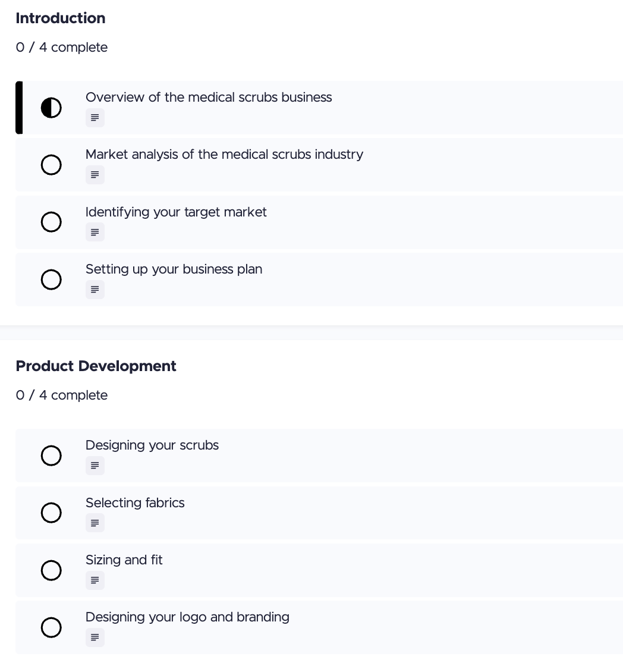Collapse the Product Development section
Viewport: 623px width, 672px height.
(x=96, y=366)
